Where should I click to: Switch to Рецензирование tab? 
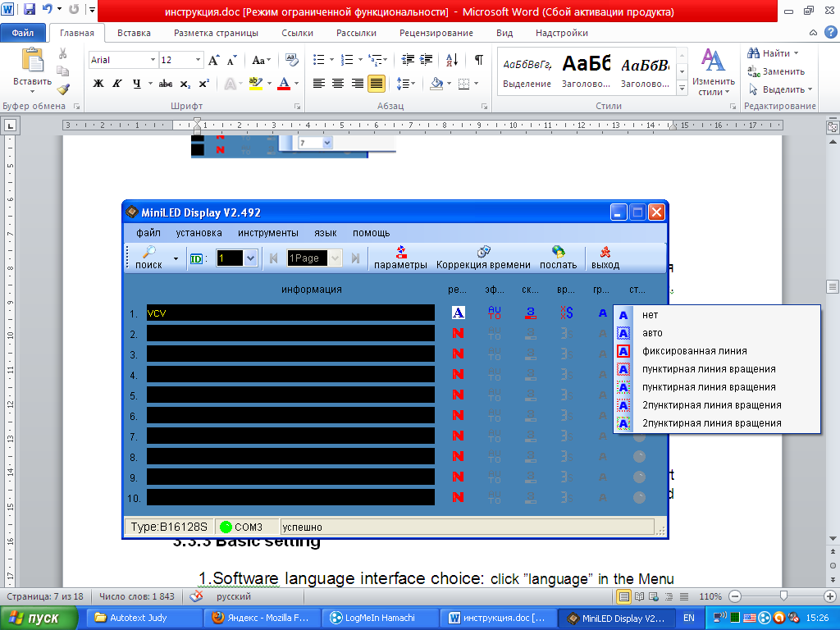coord(436,33)
